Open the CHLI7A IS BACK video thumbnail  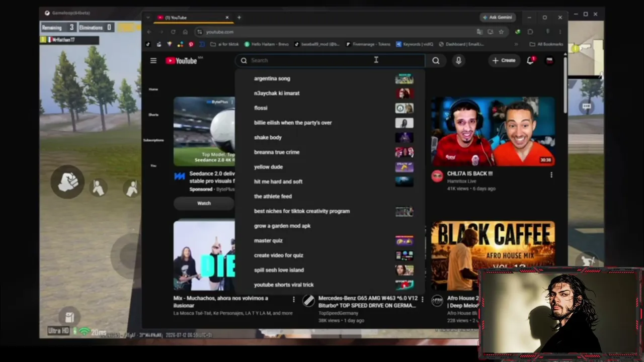[x=493, y=131]
